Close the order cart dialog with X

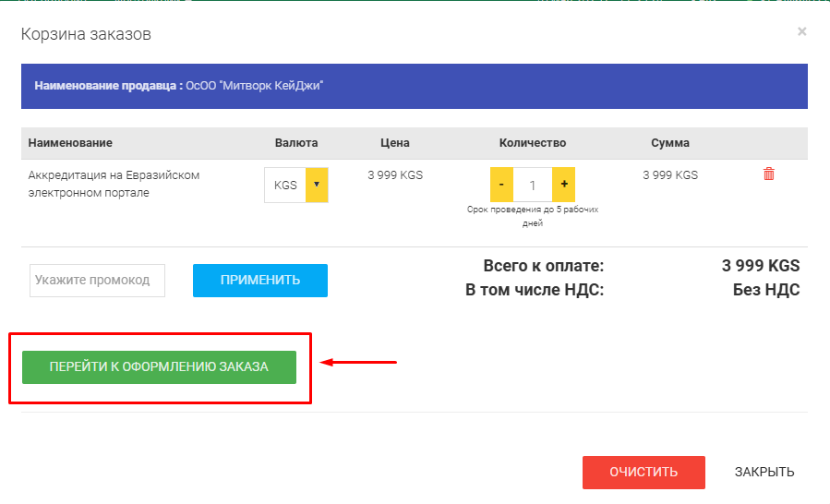(x=802, y=31)
